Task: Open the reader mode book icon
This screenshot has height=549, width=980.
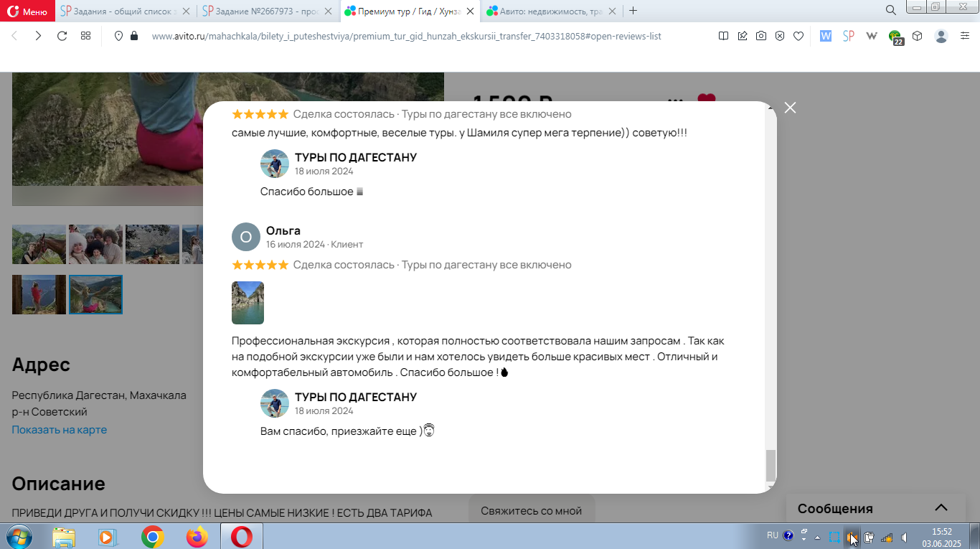Action: (724, 36)
